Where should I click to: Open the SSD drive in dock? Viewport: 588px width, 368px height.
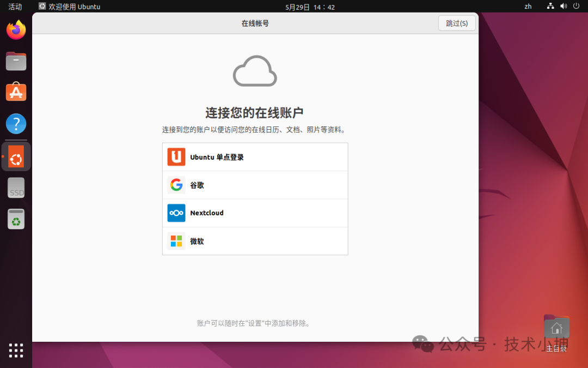(x=16, y=188)
